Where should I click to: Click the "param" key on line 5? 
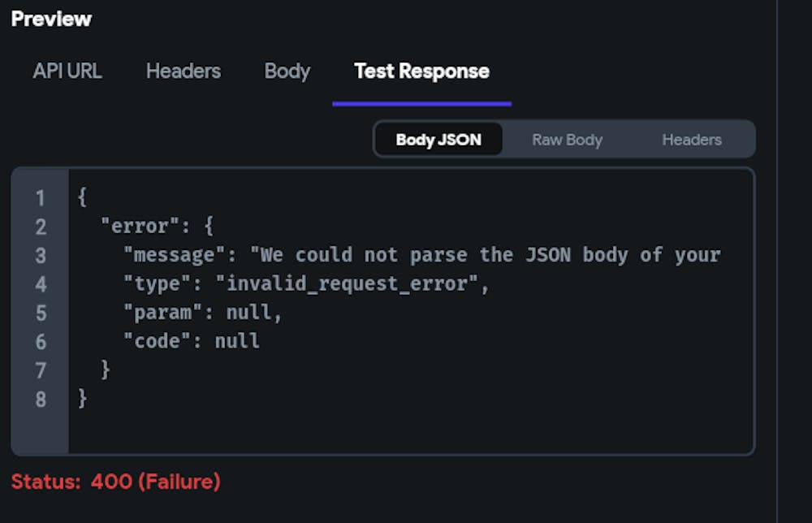(x=162, y=313)
